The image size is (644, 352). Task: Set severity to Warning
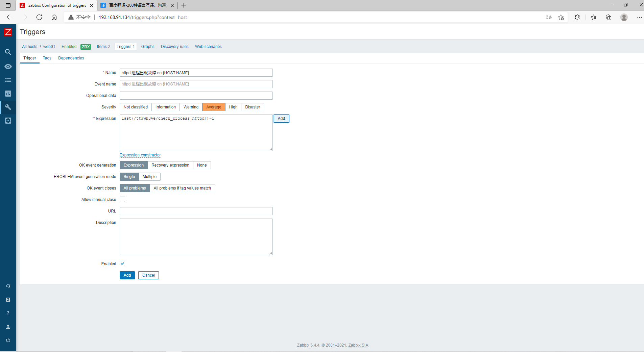click(x=191, y=107)
